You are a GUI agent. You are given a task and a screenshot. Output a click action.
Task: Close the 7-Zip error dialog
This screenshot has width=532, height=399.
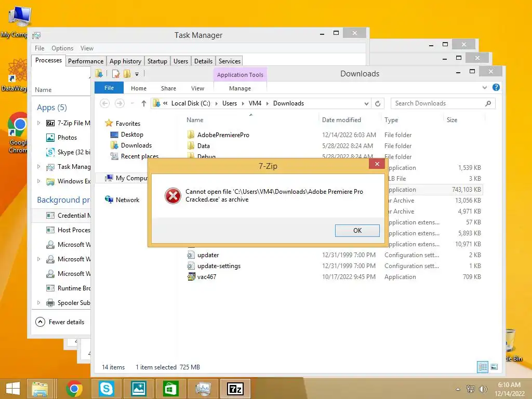tap(377, 164)
